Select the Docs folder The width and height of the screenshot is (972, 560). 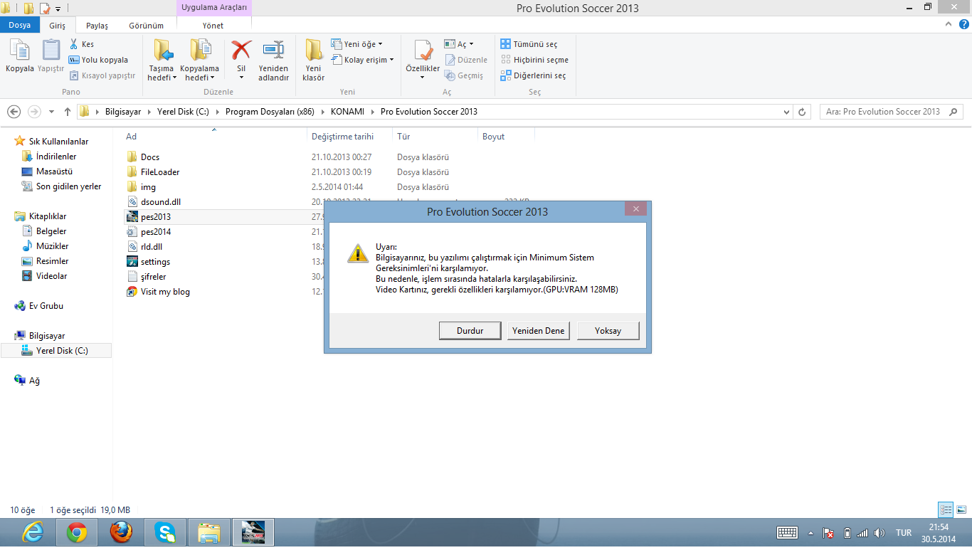(x=150, y=157)
